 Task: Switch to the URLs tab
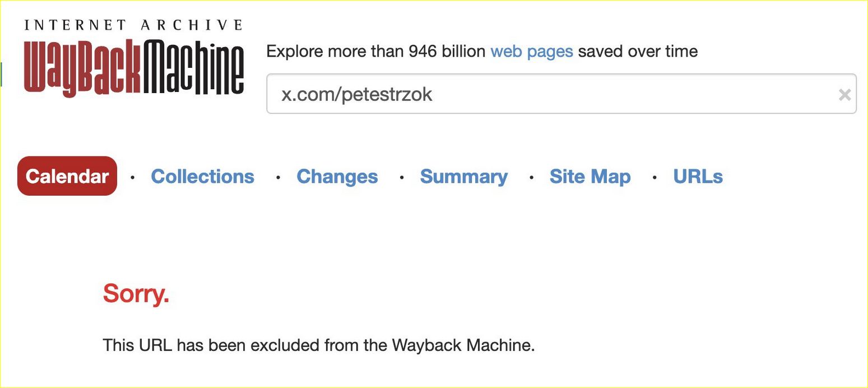(698, 177)
